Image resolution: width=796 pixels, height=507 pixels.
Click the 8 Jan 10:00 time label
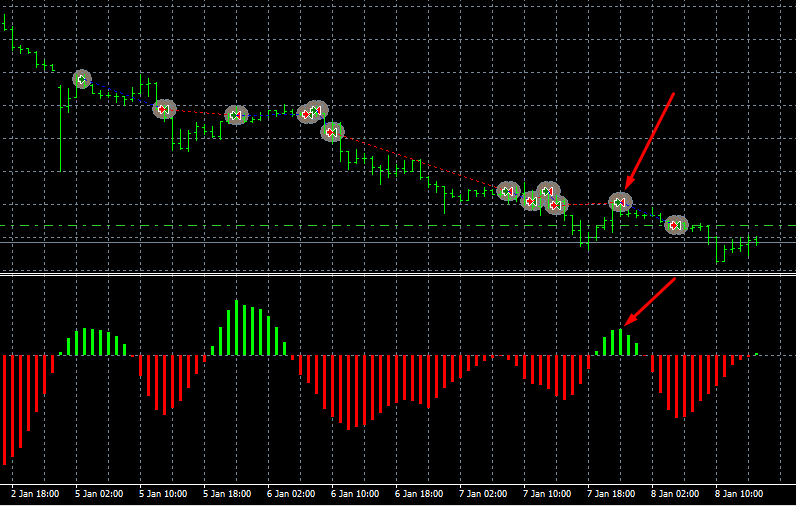click(x=739, y=494)
